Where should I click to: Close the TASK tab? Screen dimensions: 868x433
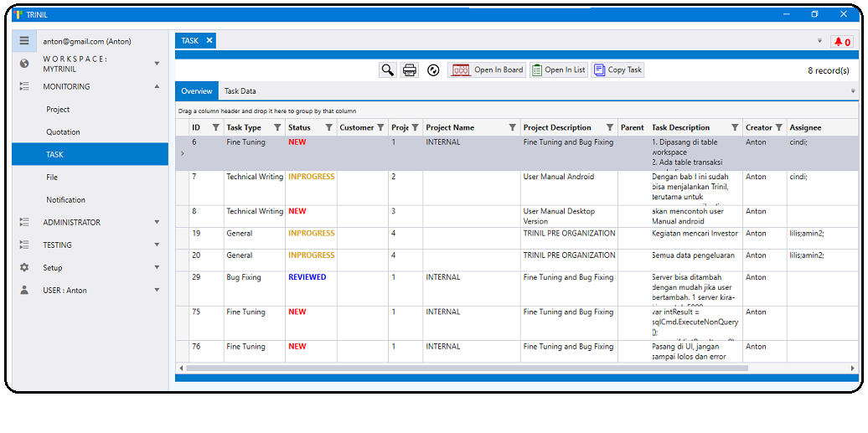209,40
